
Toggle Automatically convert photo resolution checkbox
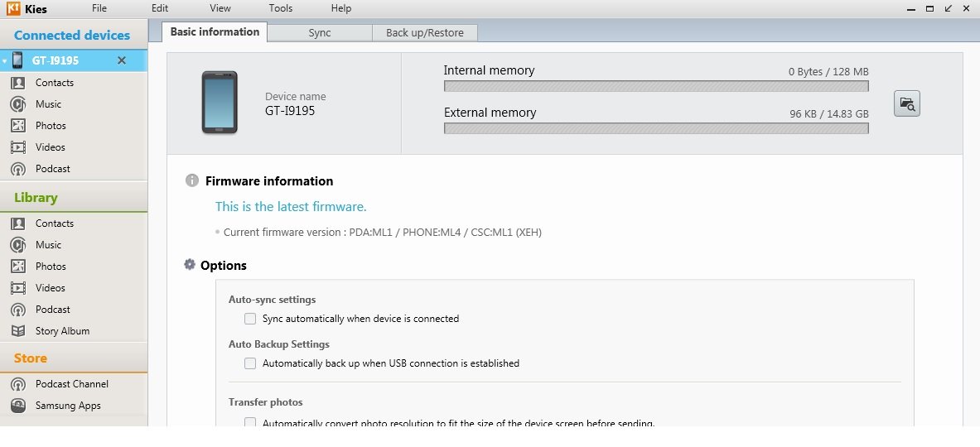click(x=250, y=423)
